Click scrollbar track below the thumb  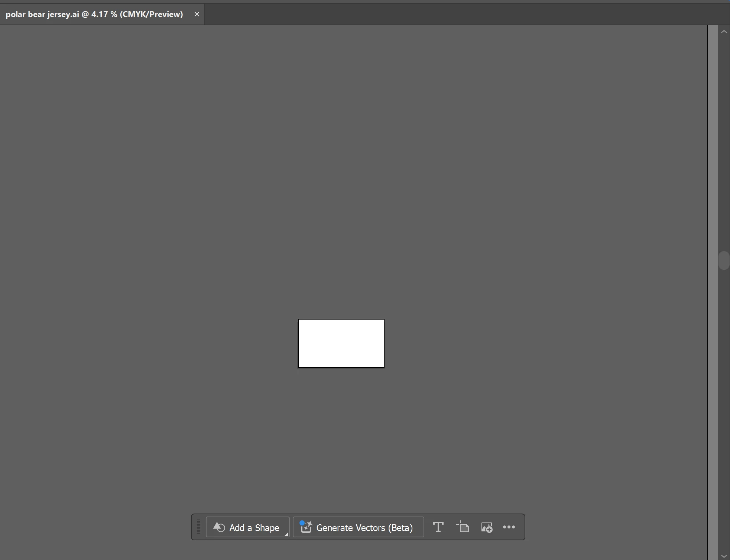click(x=724, y=409)
